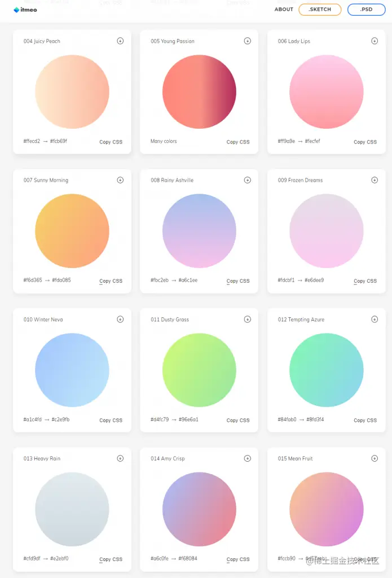The width and height of the screenshot is (392, 578).
Task: Copy CSS for Winter Neva
Action: (x=111, y=420)
